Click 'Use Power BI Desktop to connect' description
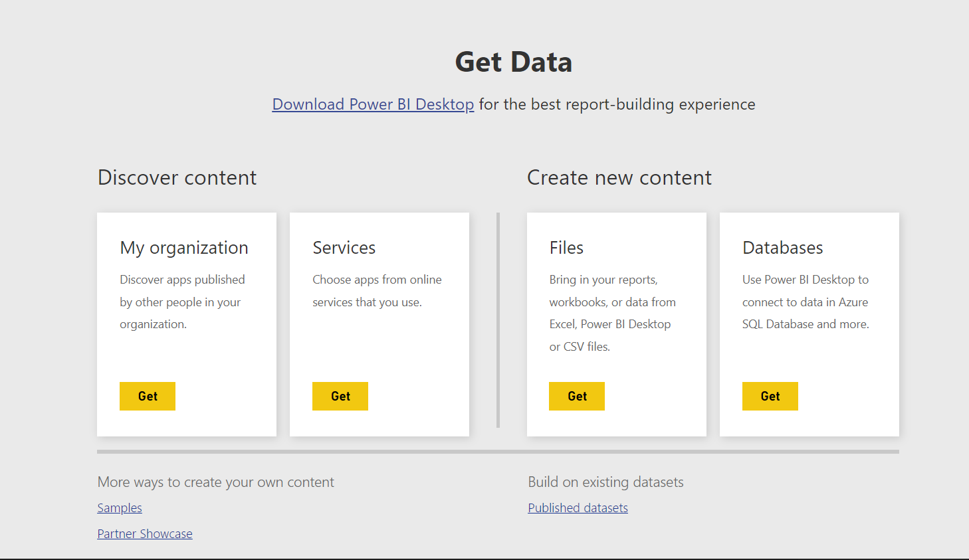 coord(806,302)
